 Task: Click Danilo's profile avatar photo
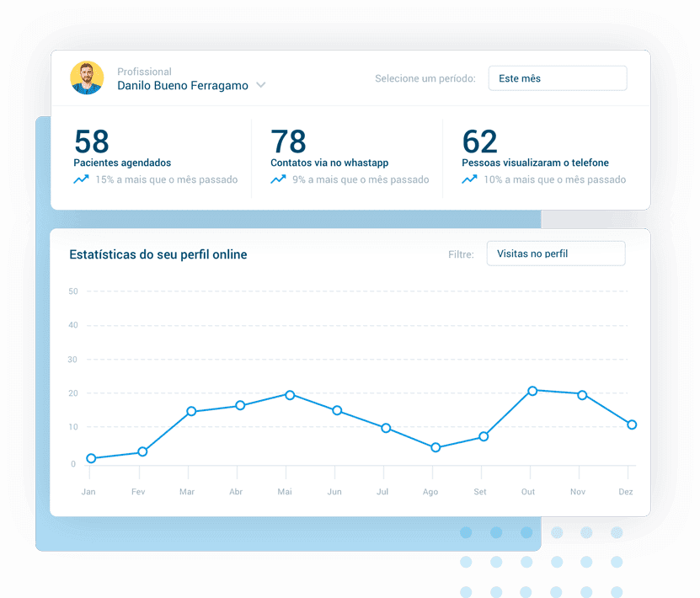[87, 78]
